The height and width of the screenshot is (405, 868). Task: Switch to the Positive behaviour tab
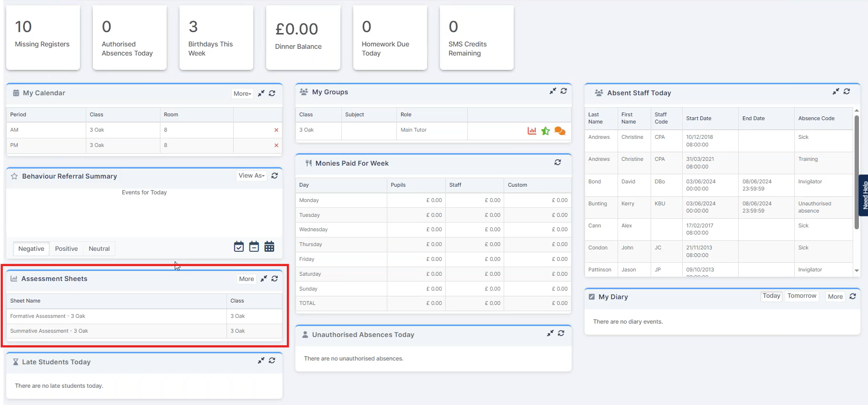[66, 249]
